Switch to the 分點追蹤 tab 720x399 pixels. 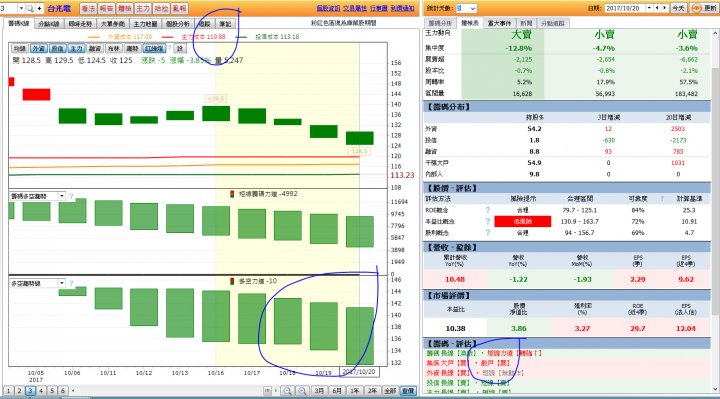tap(553, 23)
